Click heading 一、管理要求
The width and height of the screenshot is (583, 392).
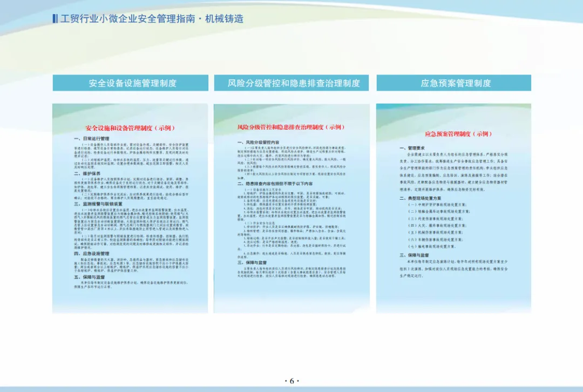pos(412,148)
